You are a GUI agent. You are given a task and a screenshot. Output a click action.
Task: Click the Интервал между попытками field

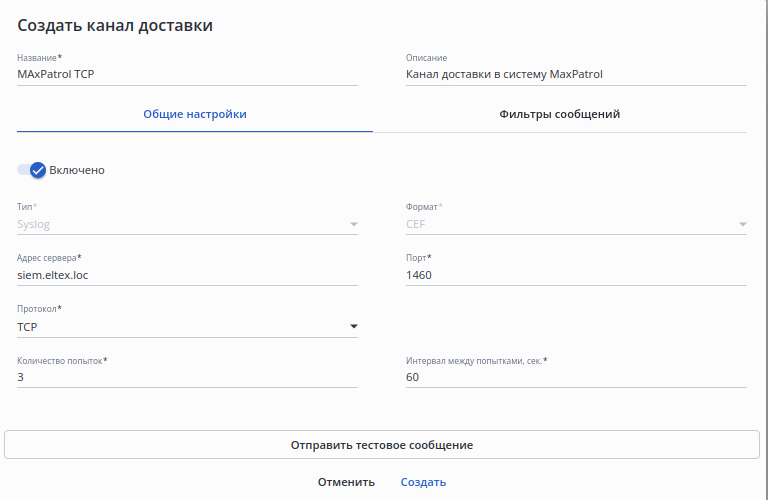point(576,377)
